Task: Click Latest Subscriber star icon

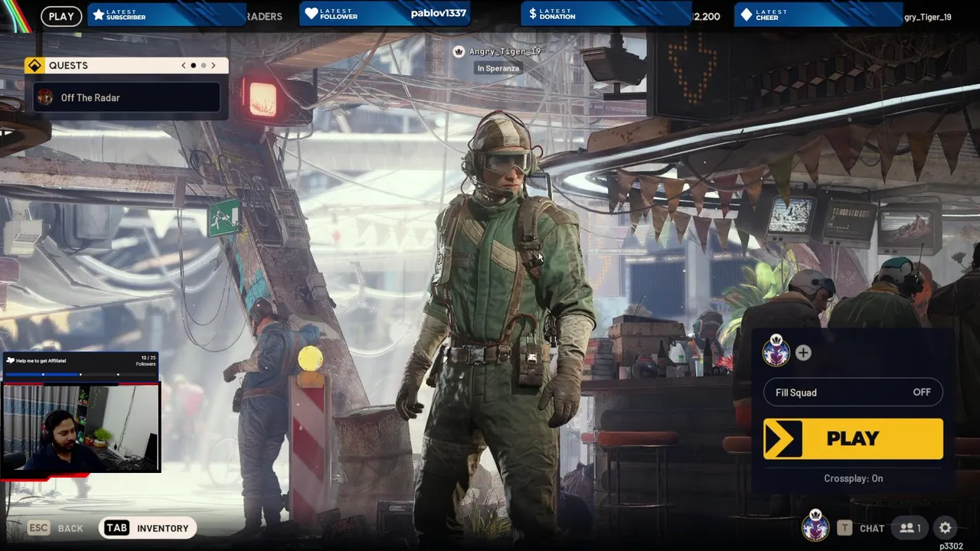Action: pos(98,14)
